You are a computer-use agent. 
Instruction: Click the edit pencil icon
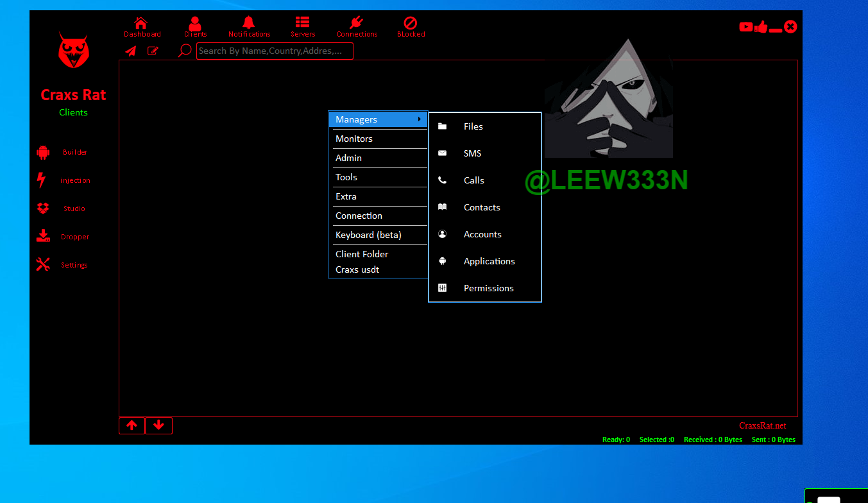(153, 51)
